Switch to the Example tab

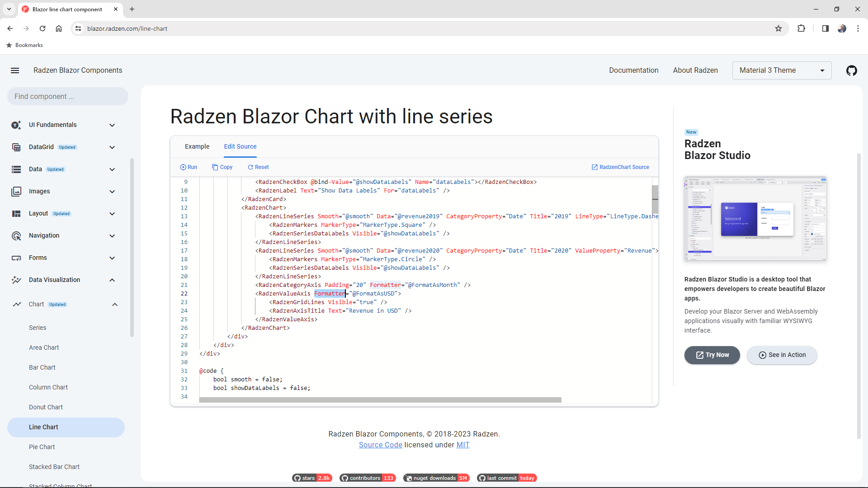[197, 146]
